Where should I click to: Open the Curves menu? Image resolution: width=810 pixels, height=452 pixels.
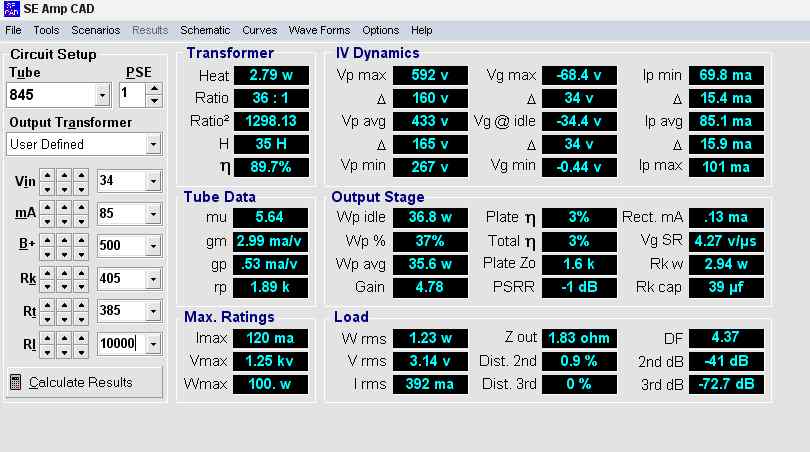pyautogui.click(x=260, y=30)
